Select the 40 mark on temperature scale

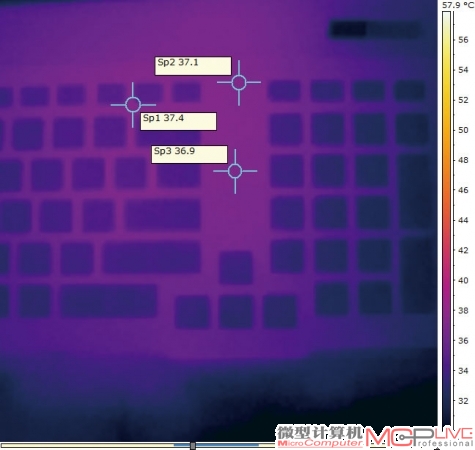[x=463, y=280]
